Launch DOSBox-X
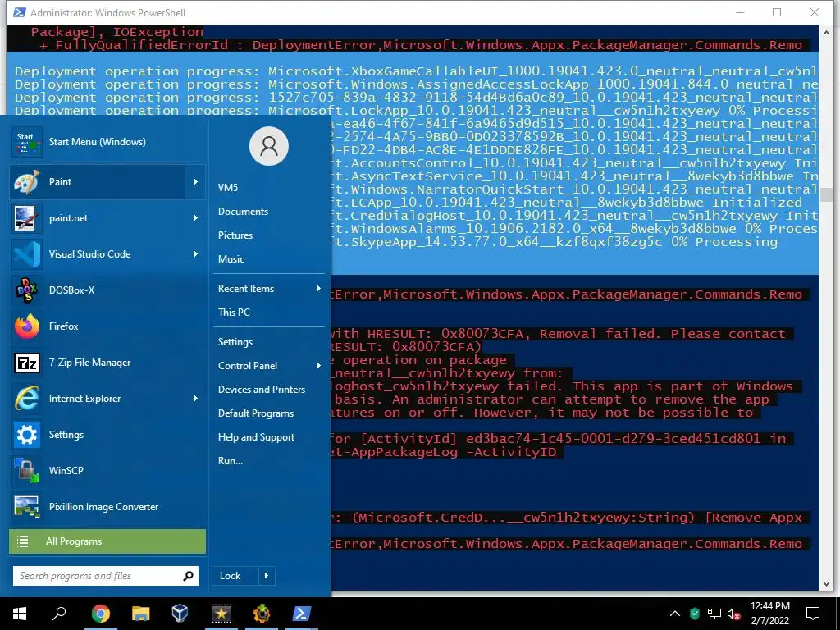The height and width of the screenshot is (630, 840). [x=107, y=290]
